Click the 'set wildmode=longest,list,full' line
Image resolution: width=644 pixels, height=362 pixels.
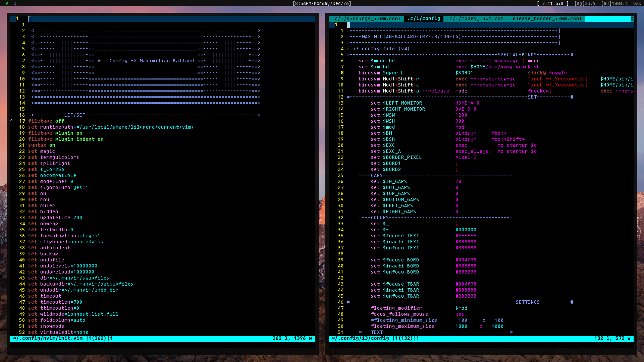pyautogui.click(x=73, y=314)
